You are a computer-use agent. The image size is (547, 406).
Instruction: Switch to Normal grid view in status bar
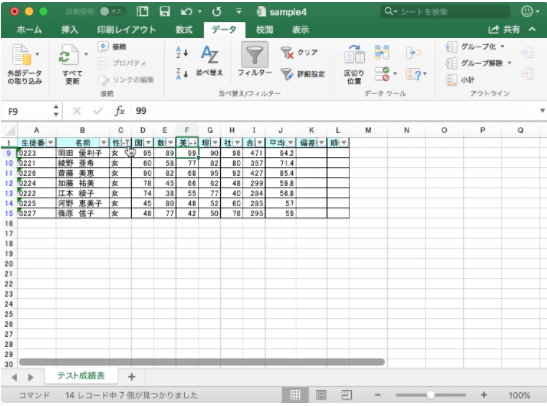click(x=295, y=395)
